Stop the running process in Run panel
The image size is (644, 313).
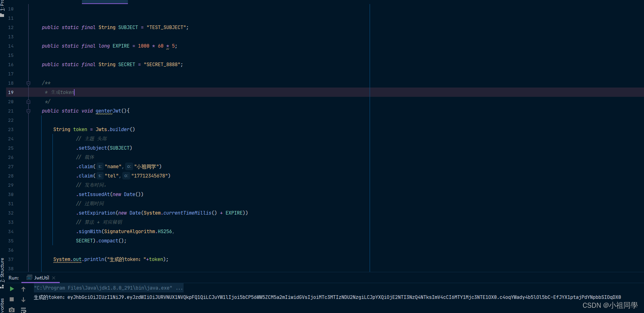12,299
